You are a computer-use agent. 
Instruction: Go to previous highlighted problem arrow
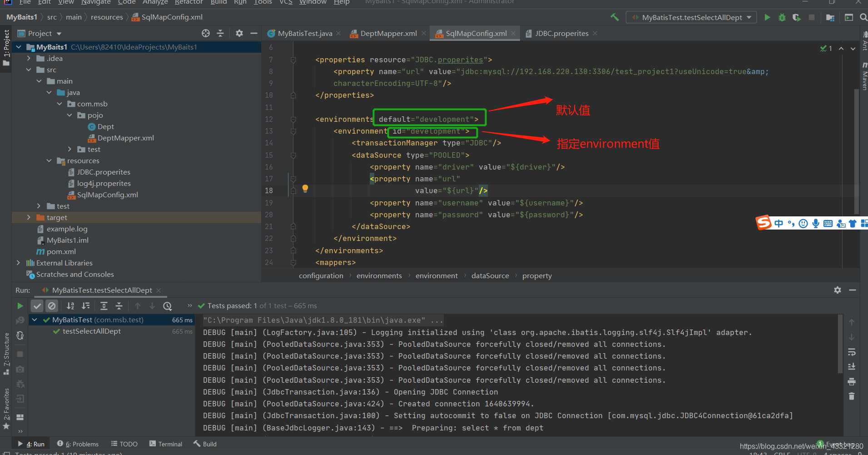coord(841,48)
